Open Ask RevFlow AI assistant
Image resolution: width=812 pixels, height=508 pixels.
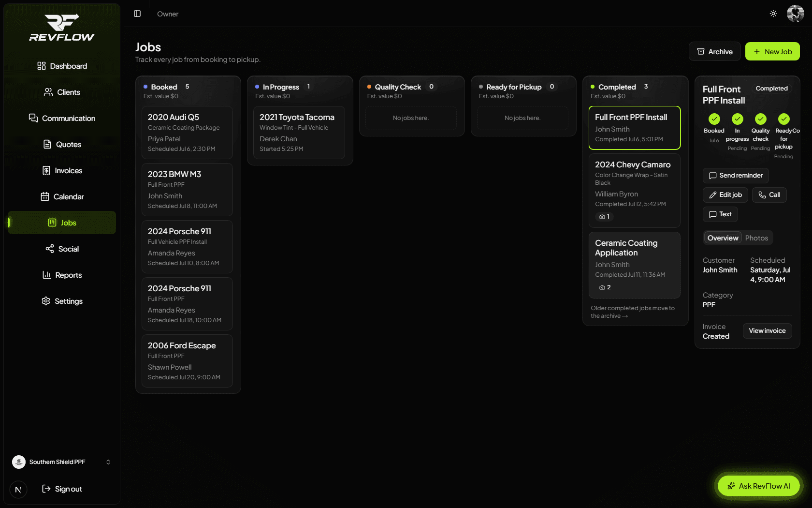759,486
